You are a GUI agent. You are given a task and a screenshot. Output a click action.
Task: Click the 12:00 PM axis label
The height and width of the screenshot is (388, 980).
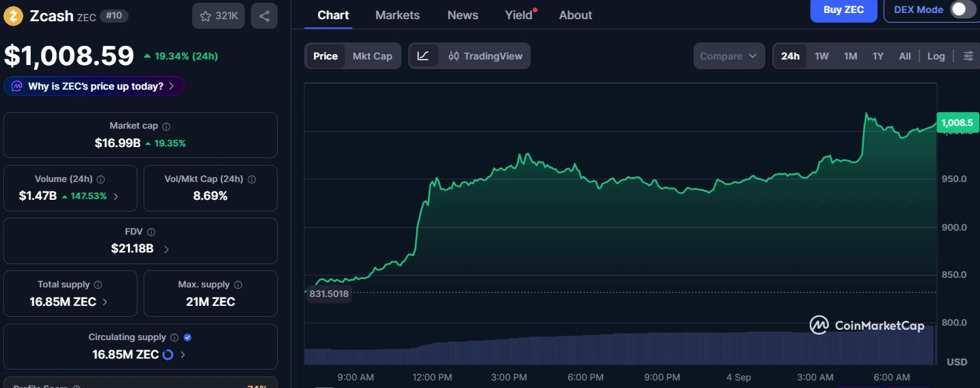[433, 378]
